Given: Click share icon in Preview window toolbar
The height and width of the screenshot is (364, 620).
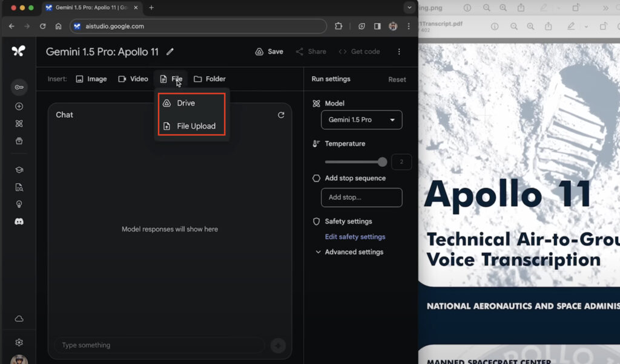Looking at the screenshot, I should [548, 27].
